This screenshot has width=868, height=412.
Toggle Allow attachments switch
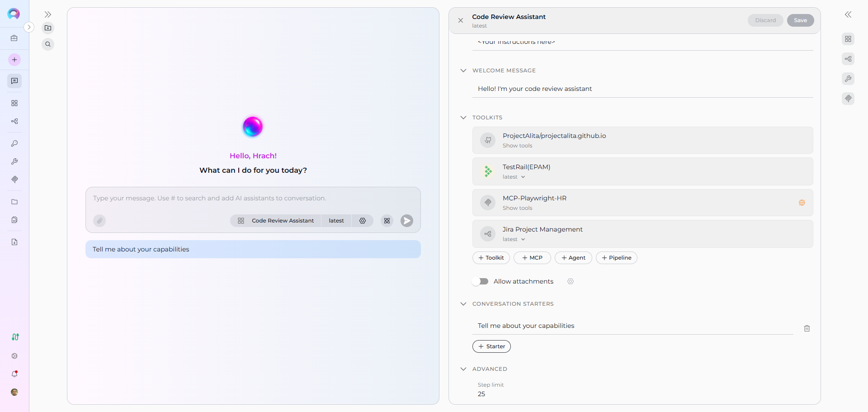coord(481,281)
